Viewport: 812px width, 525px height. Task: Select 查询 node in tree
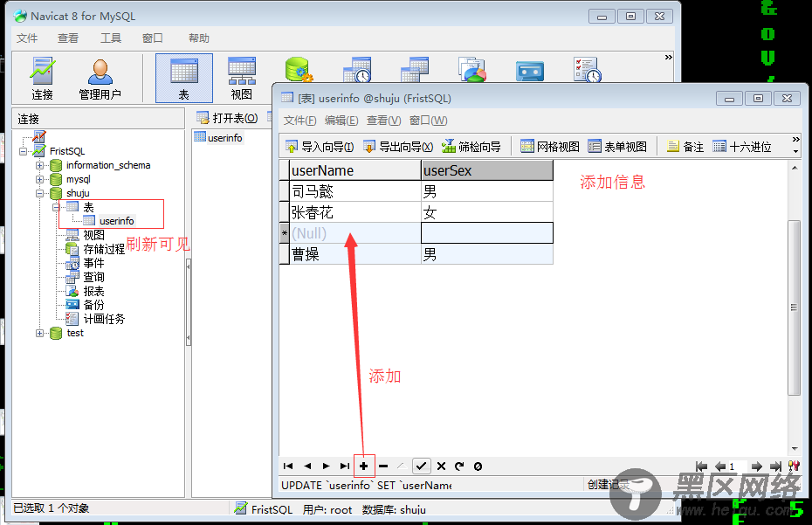pos(93,277)
